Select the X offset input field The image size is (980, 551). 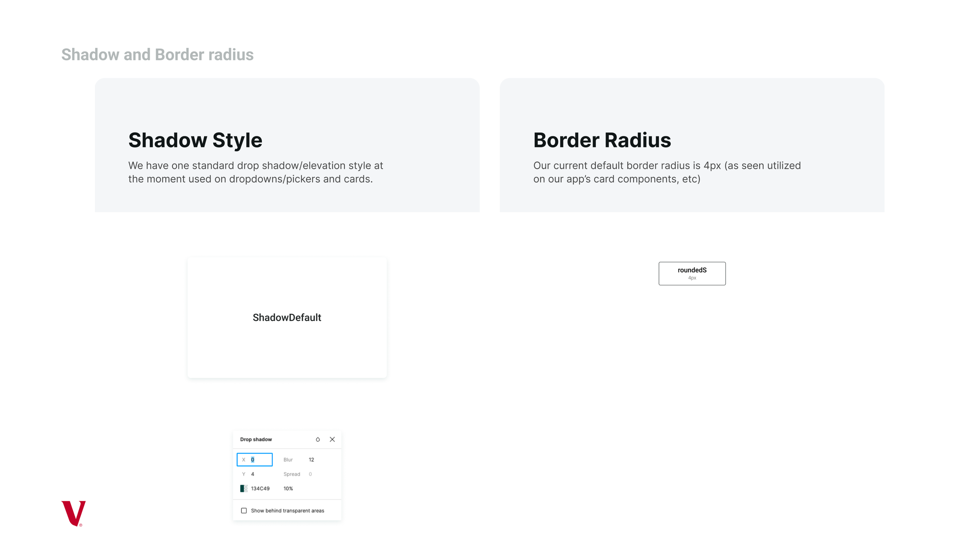pos(254,460)
